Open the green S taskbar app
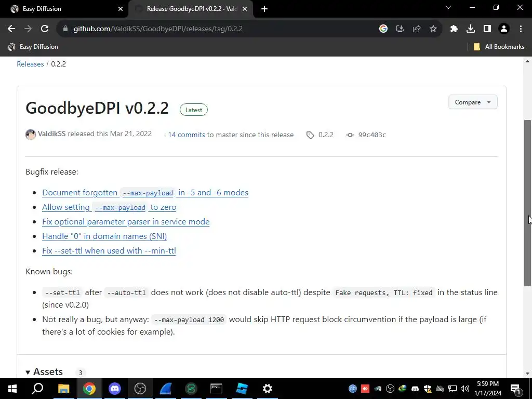Screen dimensions: 532x399 click(191, 389)
